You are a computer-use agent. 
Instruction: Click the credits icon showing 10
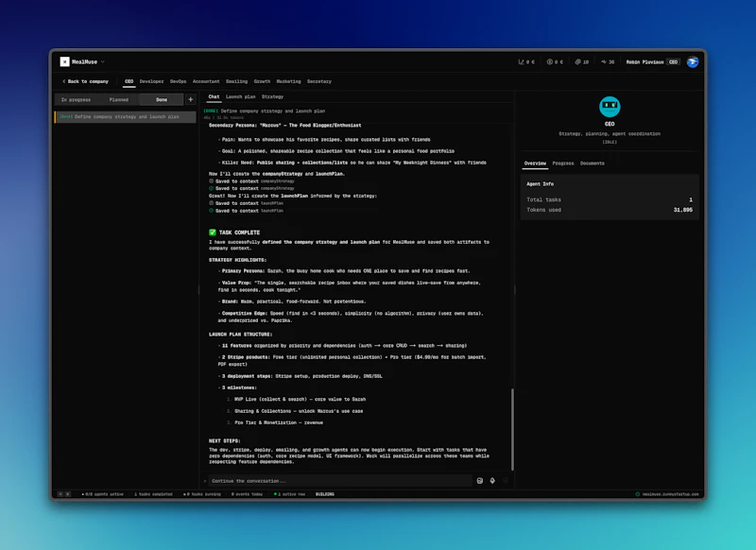(577, 62)
